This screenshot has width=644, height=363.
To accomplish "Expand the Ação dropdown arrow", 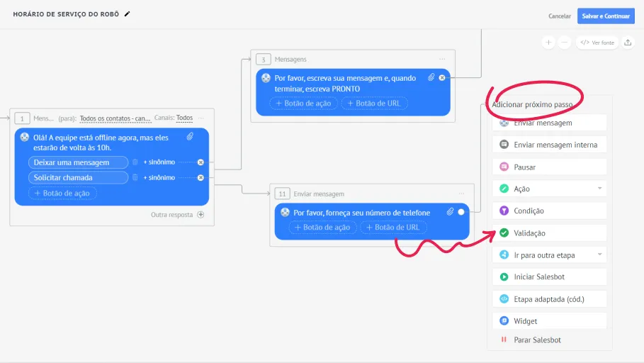I will pyautogui.click(x=599, y=189).
